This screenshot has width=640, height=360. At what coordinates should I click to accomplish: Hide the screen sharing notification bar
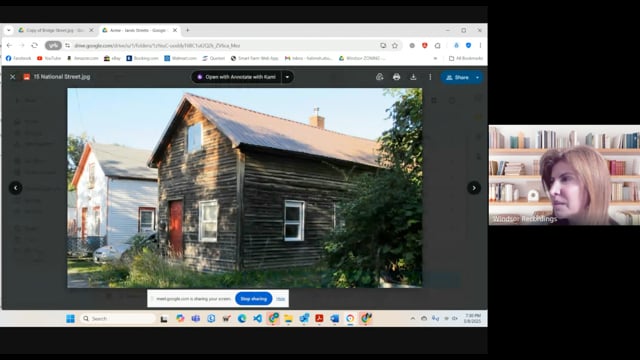click(x=280, y=299)
